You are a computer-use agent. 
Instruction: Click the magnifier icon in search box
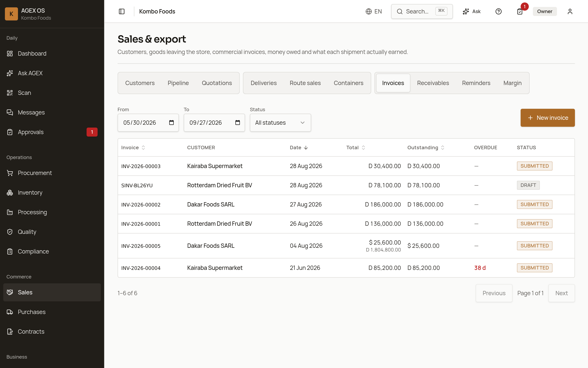click(400, 11)
